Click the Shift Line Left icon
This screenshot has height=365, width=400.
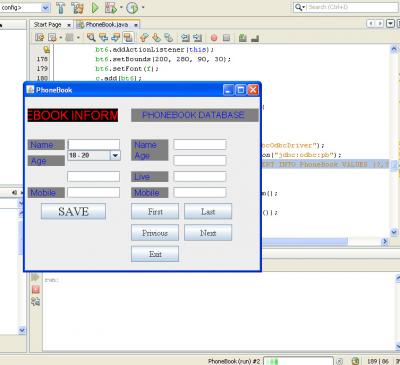tap(185, 38)
